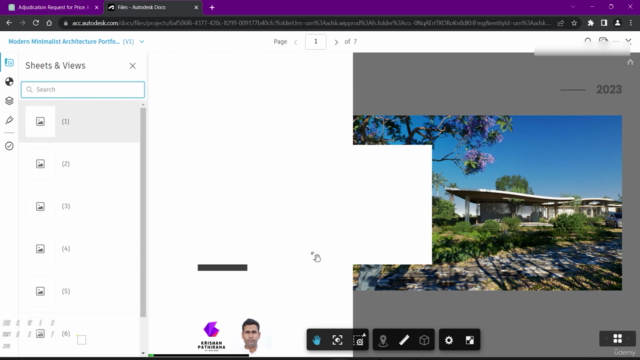Viewport: 640px width, 360px height.
Task: Bookmark this page with the star icon
Action: (x=574, y=23)
